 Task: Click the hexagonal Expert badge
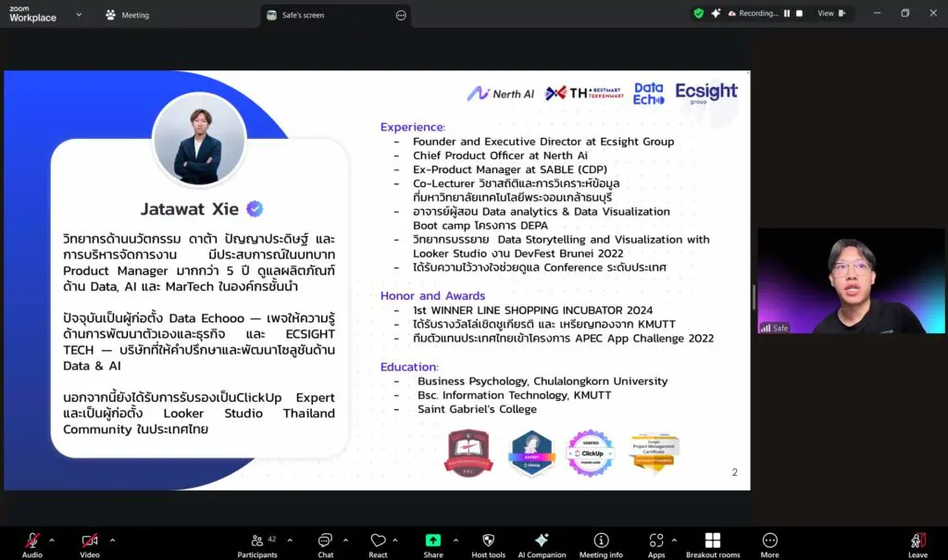click(530, 453)
